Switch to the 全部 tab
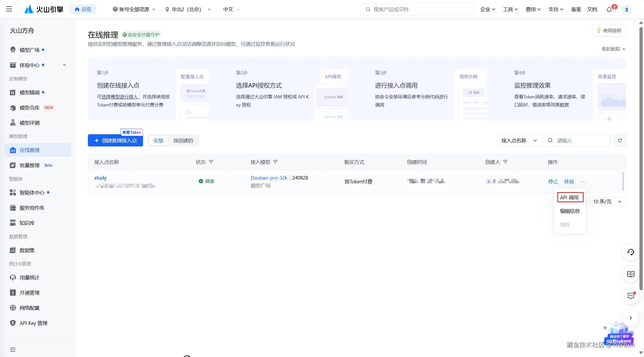Image resolution: width=644 pixels, height=357 pixels. click(158, 141)
